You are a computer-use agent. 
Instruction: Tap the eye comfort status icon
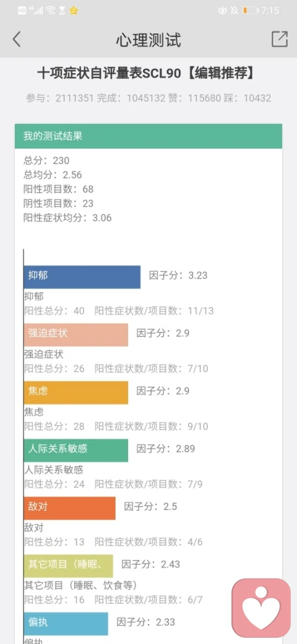[x=222, y=11]
